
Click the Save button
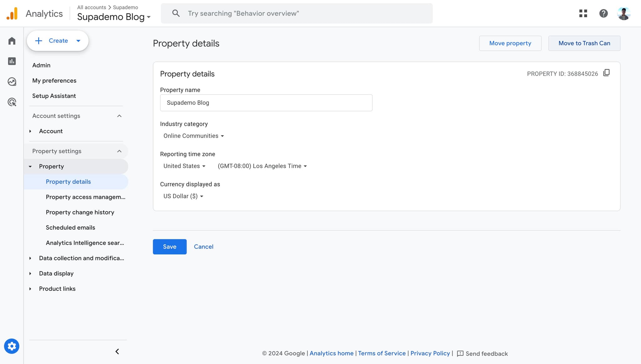[170, 247]
